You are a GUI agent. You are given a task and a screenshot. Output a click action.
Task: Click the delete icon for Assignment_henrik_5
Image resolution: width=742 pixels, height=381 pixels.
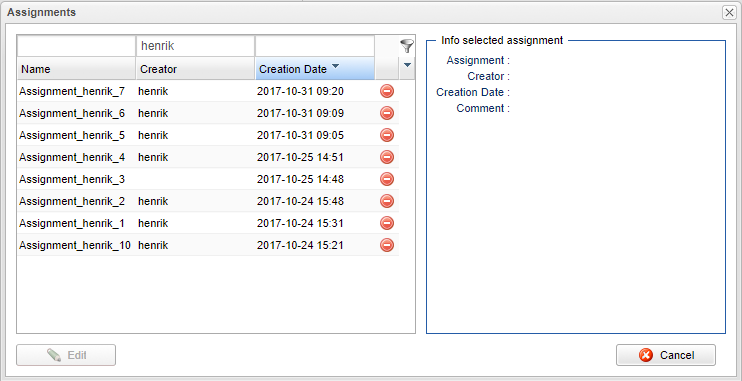click(387, 135)
